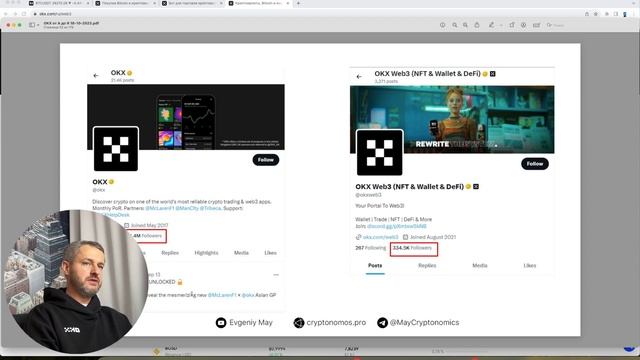Image resolution: width=640 pixels, height=360 pixels.
Task: Toggle the browser side panel icon
Action: 616,14
